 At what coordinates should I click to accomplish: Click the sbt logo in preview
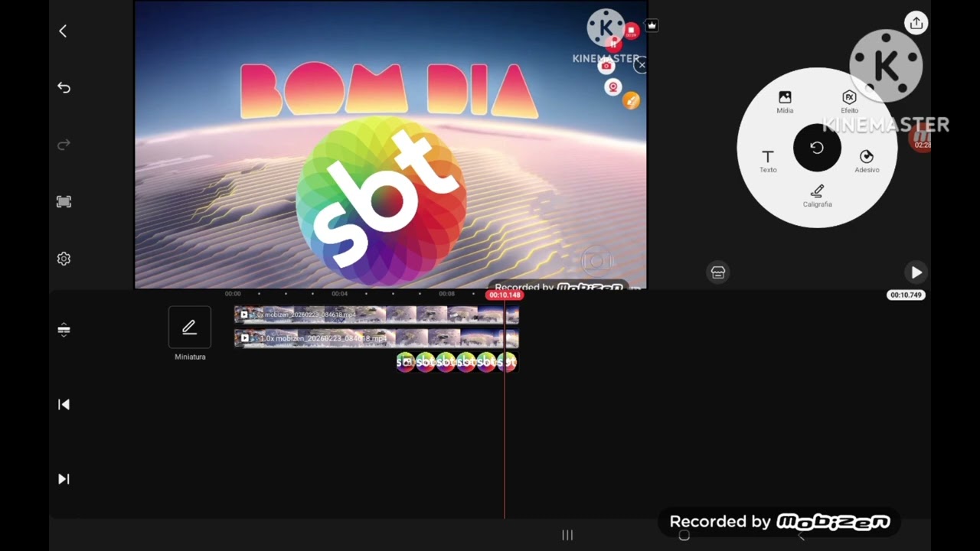click(x=381, y=201)
